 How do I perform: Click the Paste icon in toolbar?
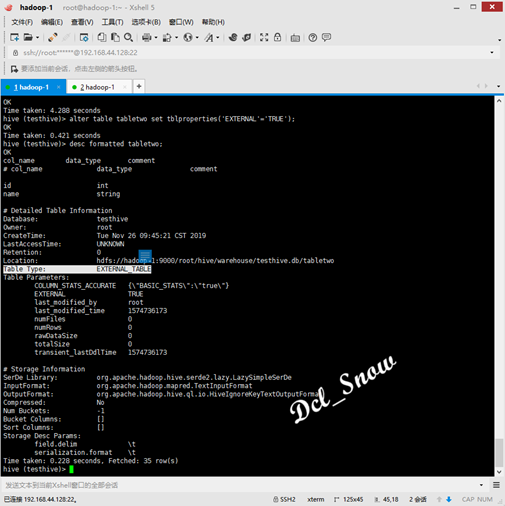click(115, 37)
